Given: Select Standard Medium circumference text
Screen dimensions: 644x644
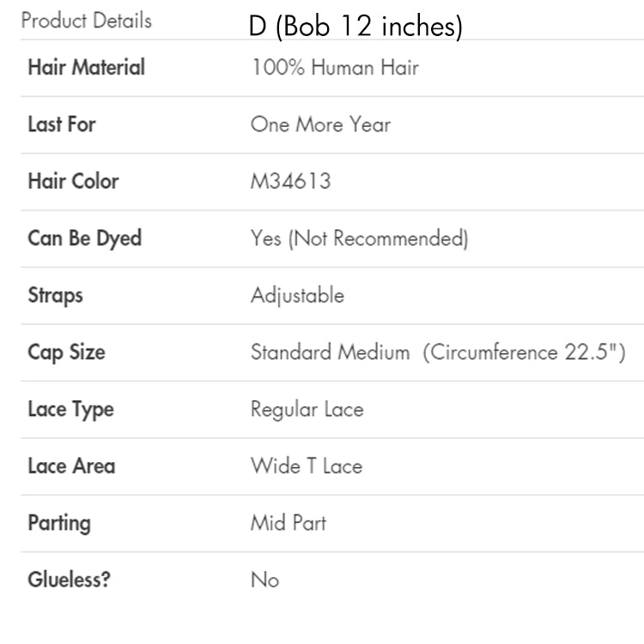Looking at the screenshot, I should click(x=438, y=352).
